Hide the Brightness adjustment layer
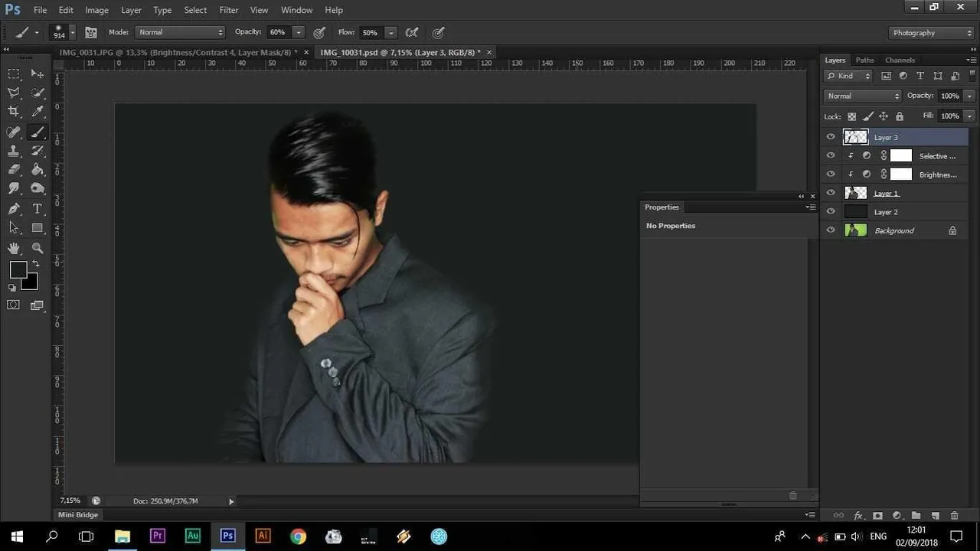The height and width of the screenshot is (551, 980). click(x=831, y=174)
